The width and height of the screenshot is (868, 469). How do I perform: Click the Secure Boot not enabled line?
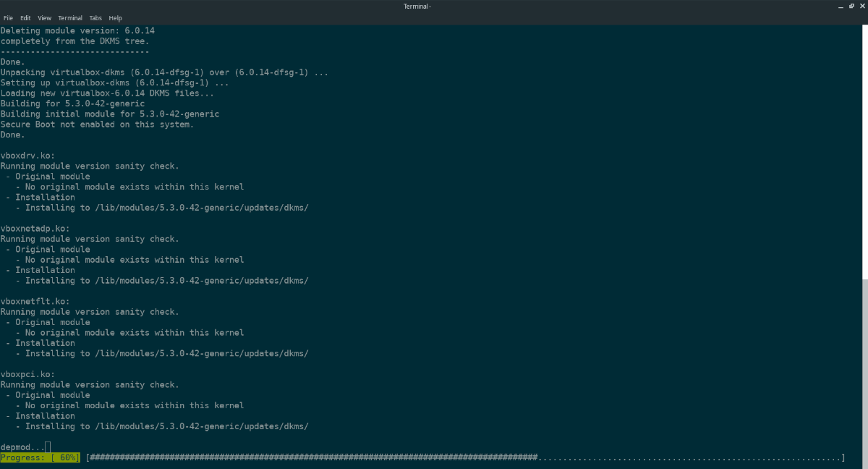click(97, 124)
